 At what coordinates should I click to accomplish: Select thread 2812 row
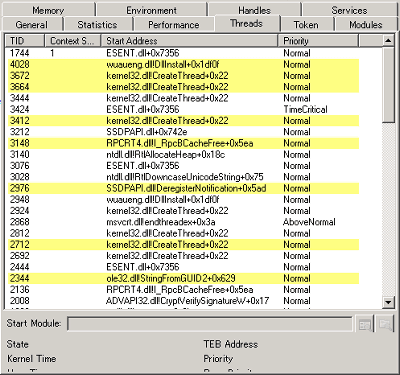click(183, 233)
